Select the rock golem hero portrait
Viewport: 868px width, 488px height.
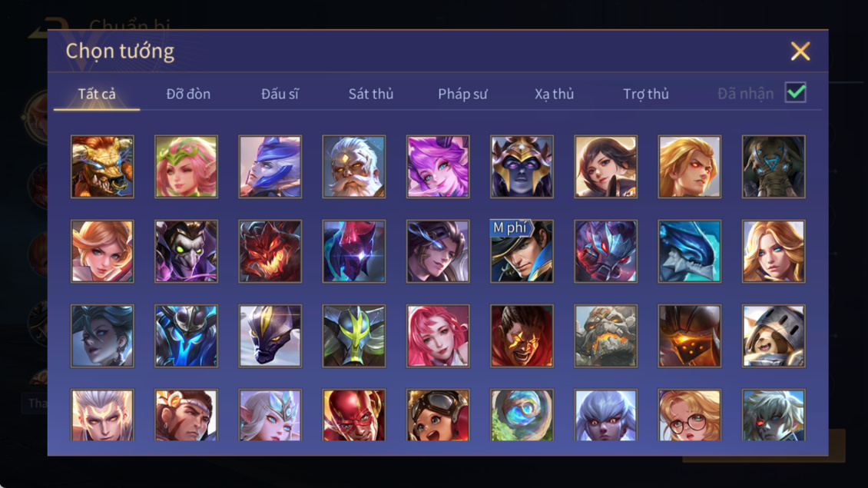(605, 336)
